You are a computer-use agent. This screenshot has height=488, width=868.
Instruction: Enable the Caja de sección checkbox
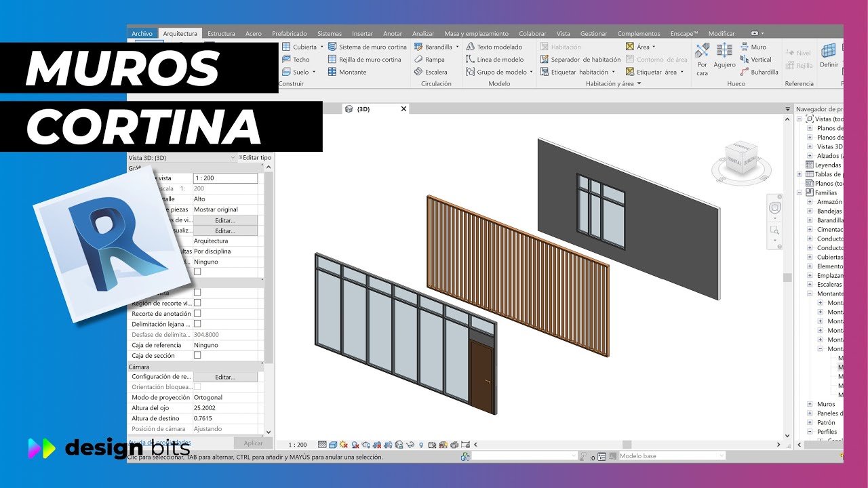197,355
